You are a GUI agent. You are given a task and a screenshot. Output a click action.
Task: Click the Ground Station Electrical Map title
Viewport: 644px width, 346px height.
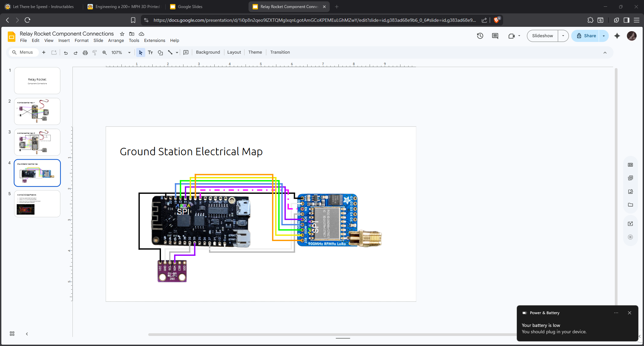(x=191, y=152)
